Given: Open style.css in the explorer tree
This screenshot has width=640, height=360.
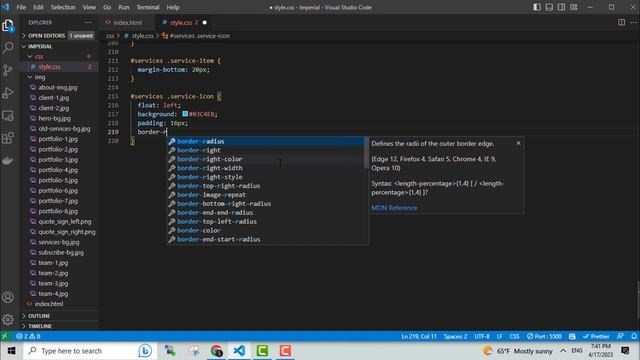Looking at the screenshot, I should 58,67.
